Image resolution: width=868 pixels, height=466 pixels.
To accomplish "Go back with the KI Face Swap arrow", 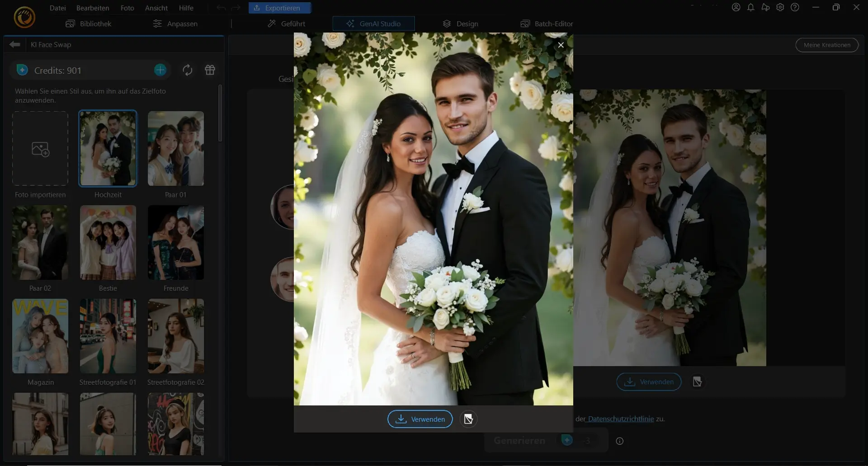I will (x=14, y=44).
